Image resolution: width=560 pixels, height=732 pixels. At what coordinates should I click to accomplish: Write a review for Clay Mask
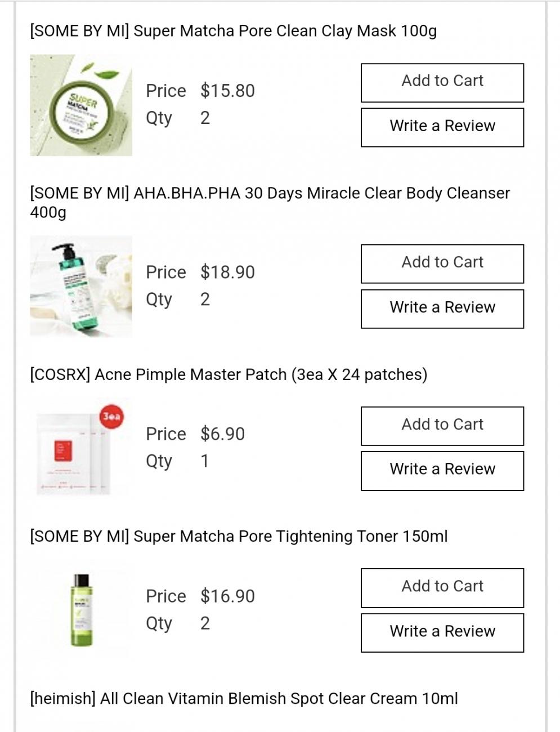[x=442, y=127]
